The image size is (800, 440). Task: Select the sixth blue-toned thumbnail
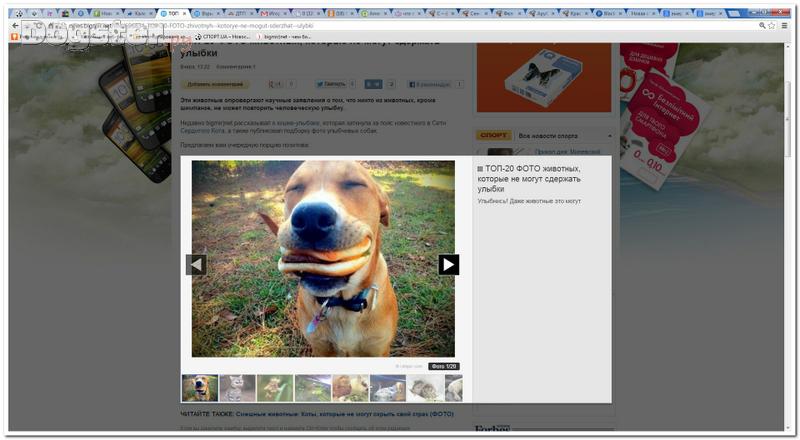[388, 388]
